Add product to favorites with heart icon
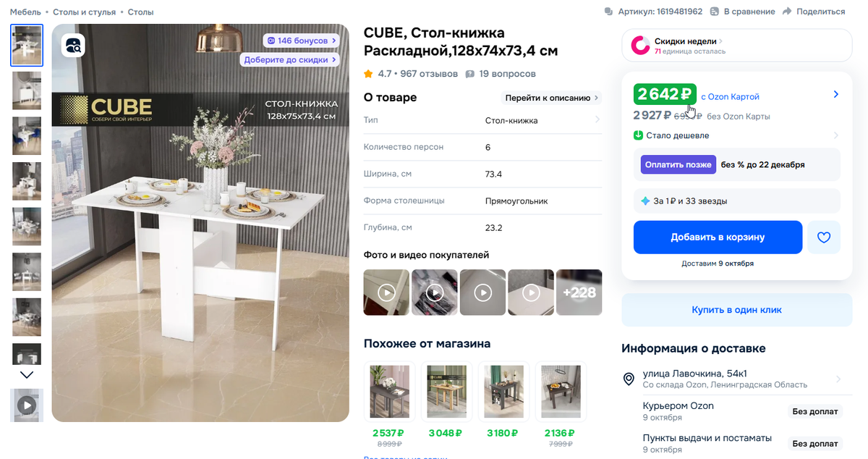The width and height of the screenshot is (868, 459). (824, 237)
